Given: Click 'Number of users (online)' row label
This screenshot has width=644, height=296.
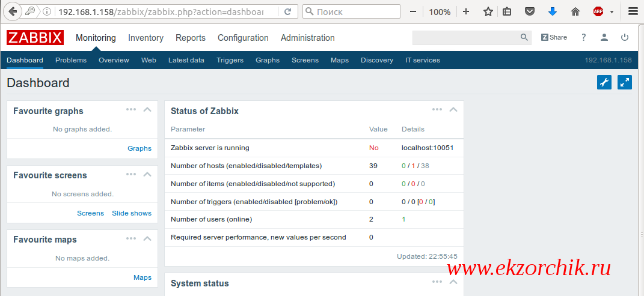Looking at the screenshot, I should click(212, 219).
